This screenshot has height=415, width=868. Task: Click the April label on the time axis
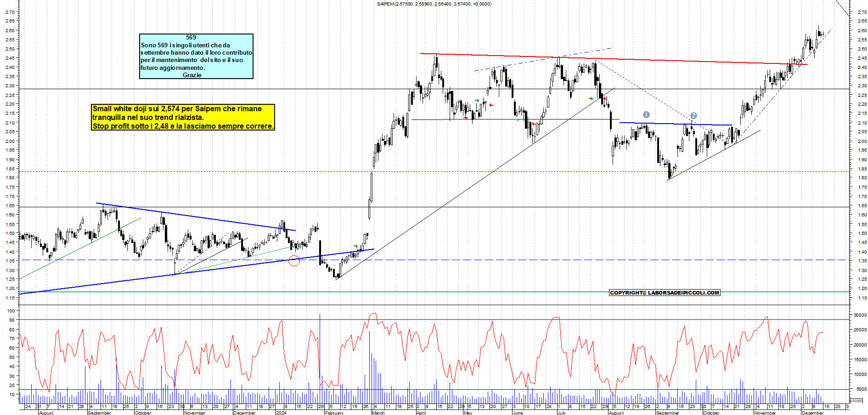(x=421, y=413)
